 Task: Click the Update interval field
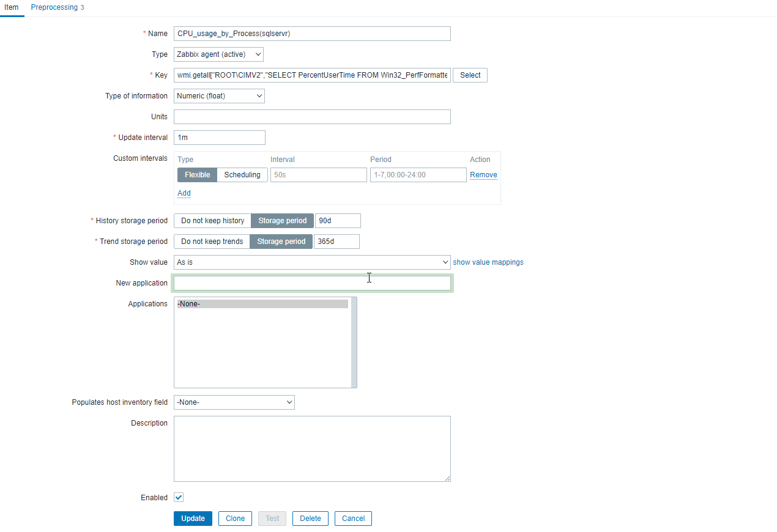220,138
